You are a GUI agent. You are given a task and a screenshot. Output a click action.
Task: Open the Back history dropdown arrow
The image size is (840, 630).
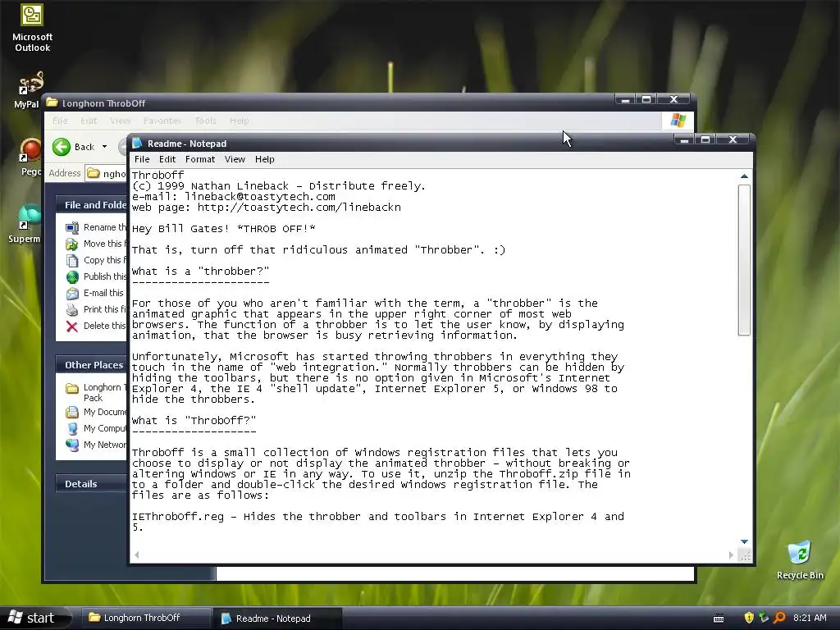[104, 147]
